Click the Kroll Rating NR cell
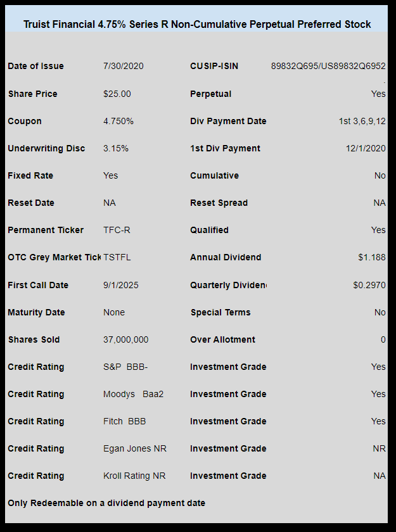Viewport: 396px width, 532px height. point(134,476)
